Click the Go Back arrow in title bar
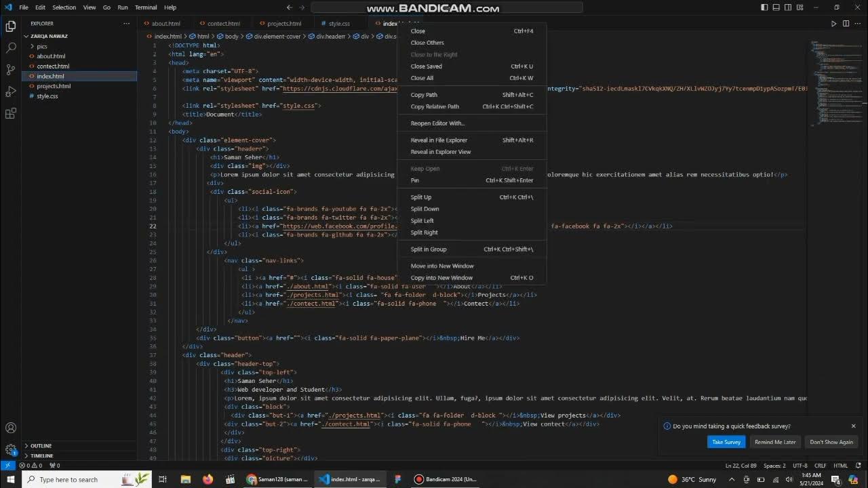This screenshot has width=868, height=488. pos(290,7)
